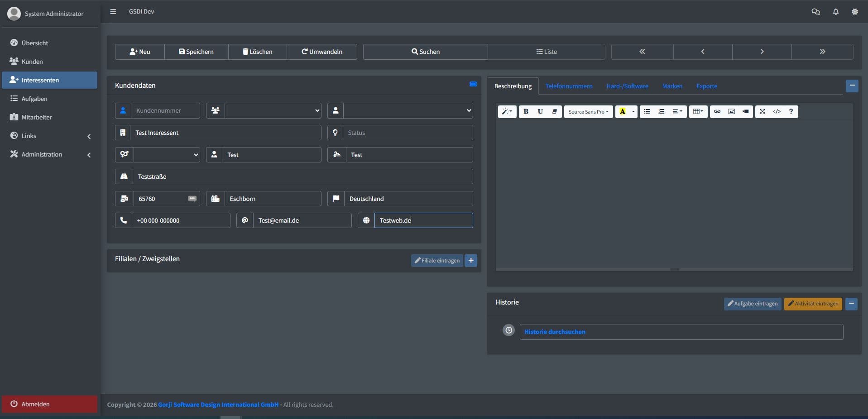Toggle the editor source code view
868x419 pixels.
[777, 112]
